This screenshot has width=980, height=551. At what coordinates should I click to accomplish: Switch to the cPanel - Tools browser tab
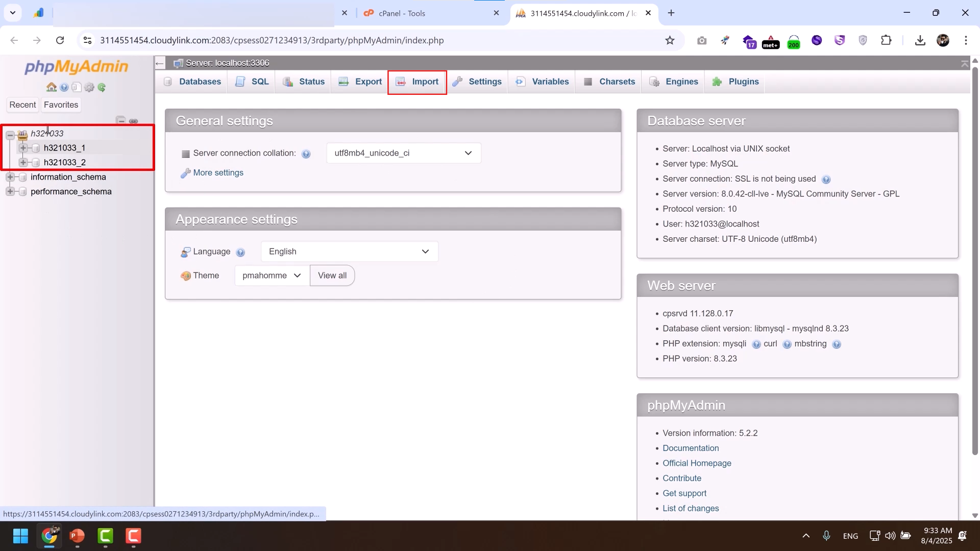[x=431, y=13]
